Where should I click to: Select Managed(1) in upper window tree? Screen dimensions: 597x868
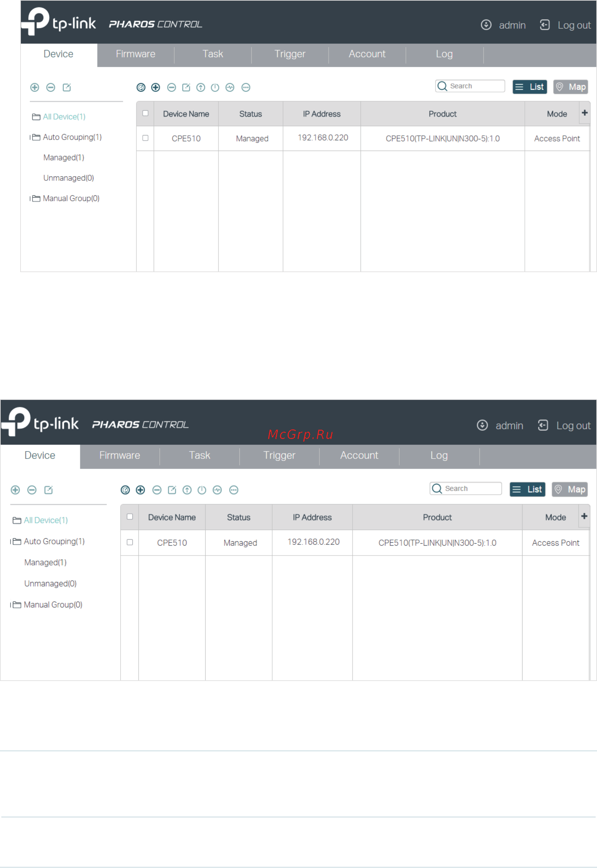click(64, 158)
